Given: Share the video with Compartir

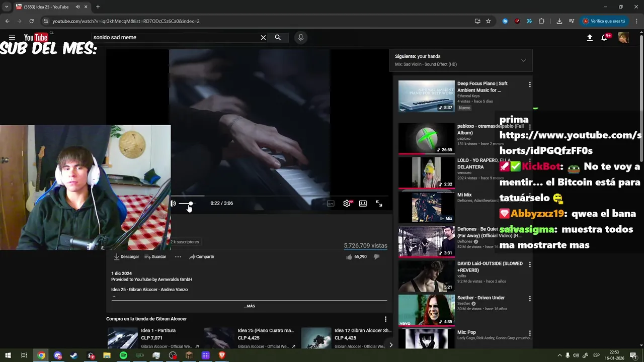Looking at the screenshot, I should (202, 256).
